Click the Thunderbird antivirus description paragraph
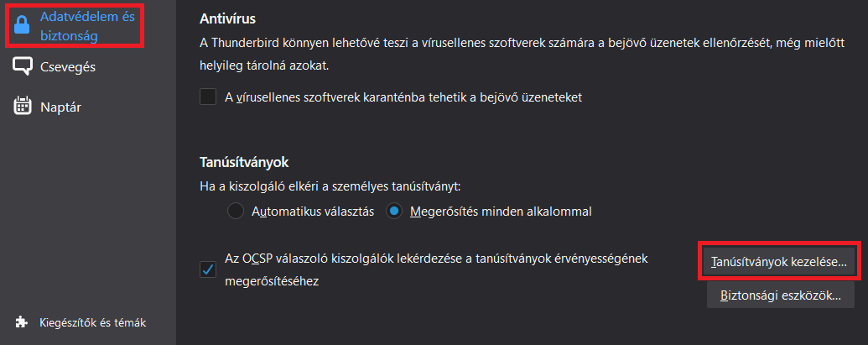Image resolution: width=868 pixels, height=345 pixels. (522, 54)
